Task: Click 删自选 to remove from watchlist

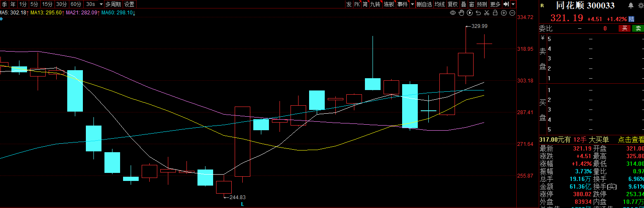Action: coord(424,4)
